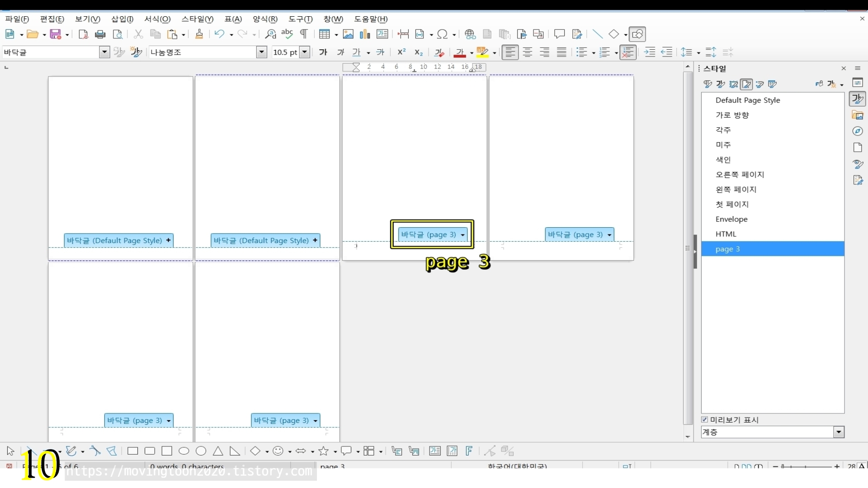Screen dimensions: 868x488
Task: Insert Chart icon in toolbar
Action: [x=365, y=34]
